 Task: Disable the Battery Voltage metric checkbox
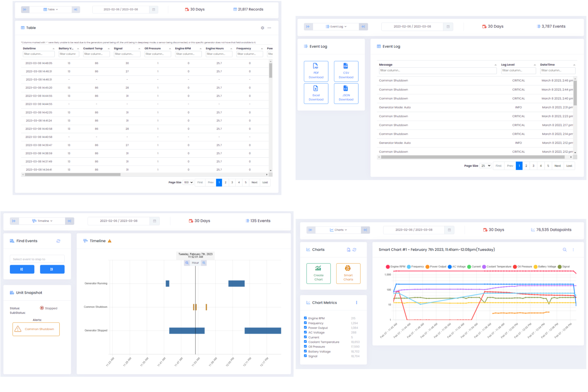305,351
